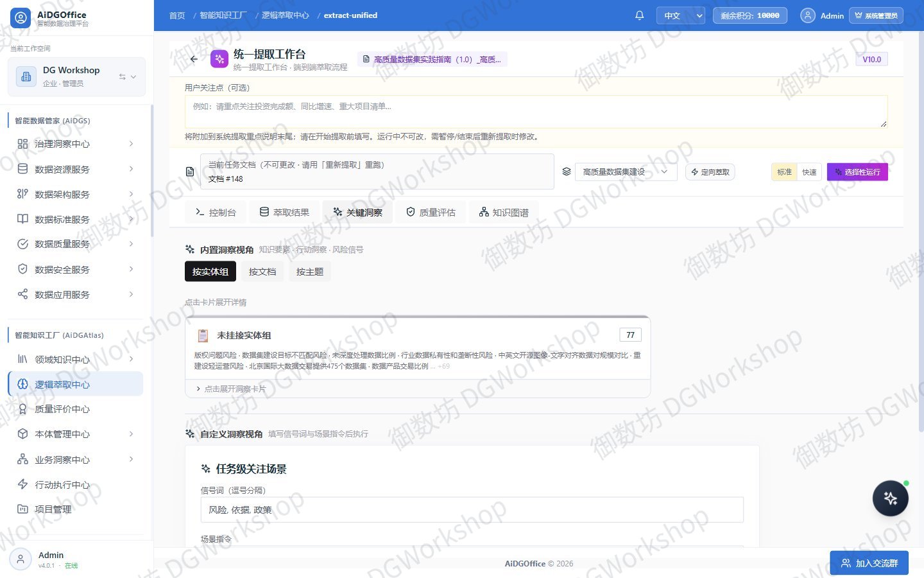The image size is (924, 578).
Task: Open the floating AI assistant button
Action: 890,498
